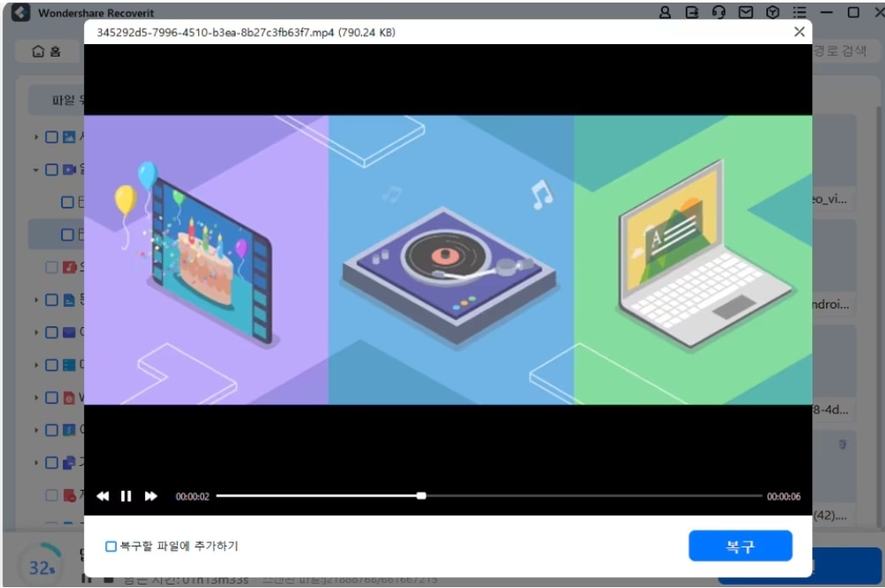Rewind the video preview
This screenshot has width=885, height=588.
[x=103, y=496]
